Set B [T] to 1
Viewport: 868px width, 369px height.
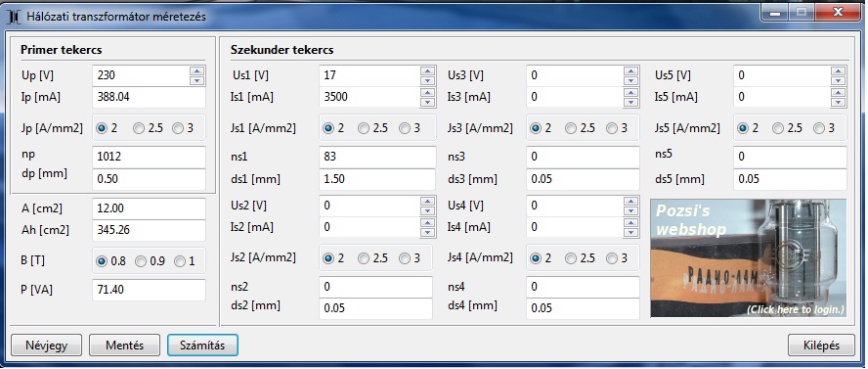[185, 261]
